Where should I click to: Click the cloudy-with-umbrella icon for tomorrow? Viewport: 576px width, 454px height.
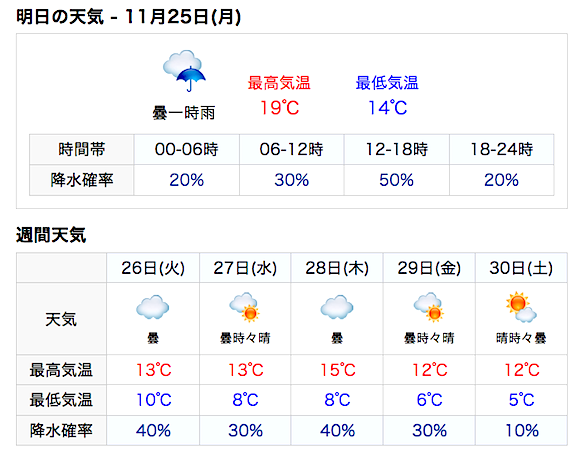click(x=184, y=71)
